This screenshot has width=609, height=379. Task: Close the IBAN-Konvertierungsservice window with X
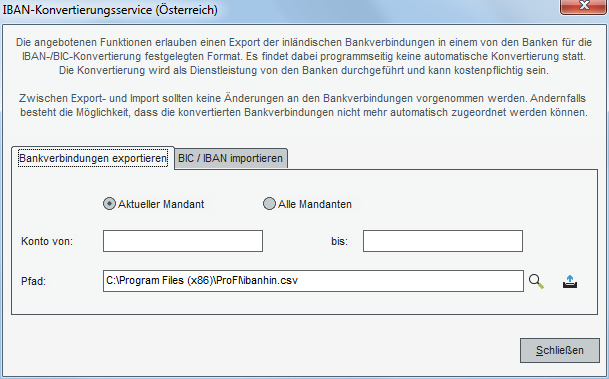584,6
